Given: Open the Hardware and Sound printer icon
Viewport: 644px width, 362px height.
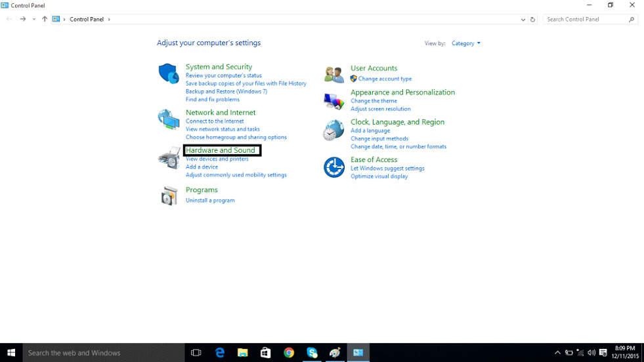Looking at the screenshot, I should pos(169,157).
